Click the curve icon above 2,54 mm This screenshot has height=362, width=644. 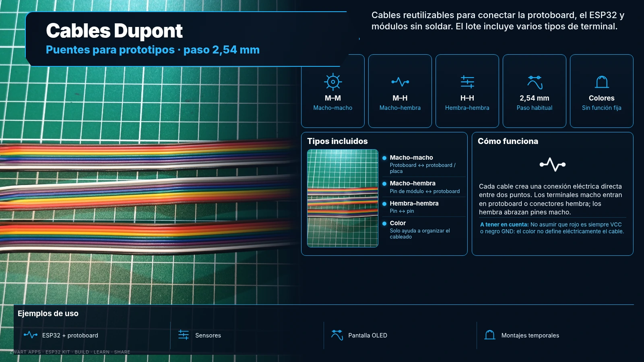[535, 82]
